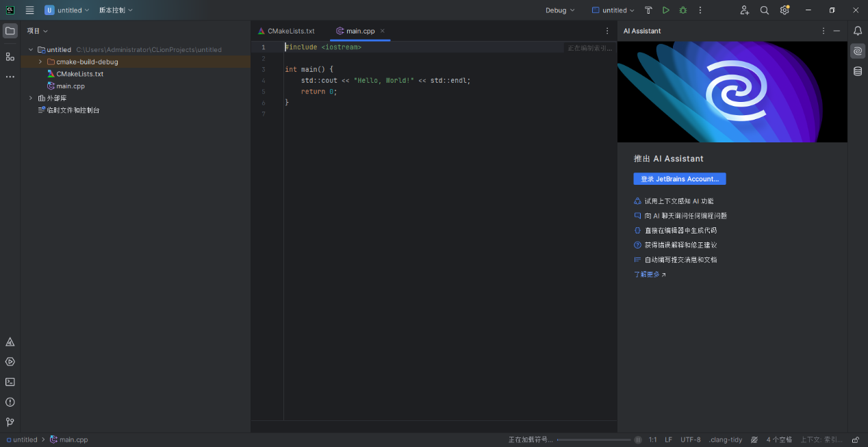Pause the background indexing process
The height and width of the screenshot is (447, 868).
(638, 439)
